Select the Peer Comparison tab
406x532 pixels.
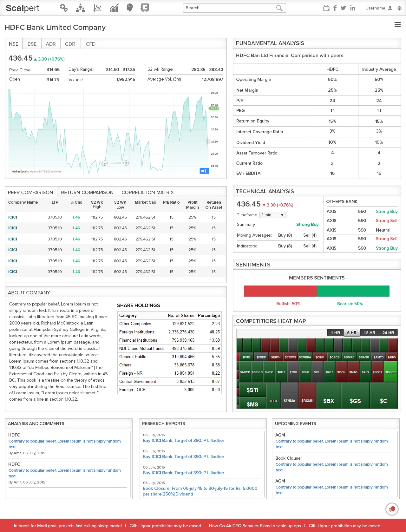click(31, 192)
